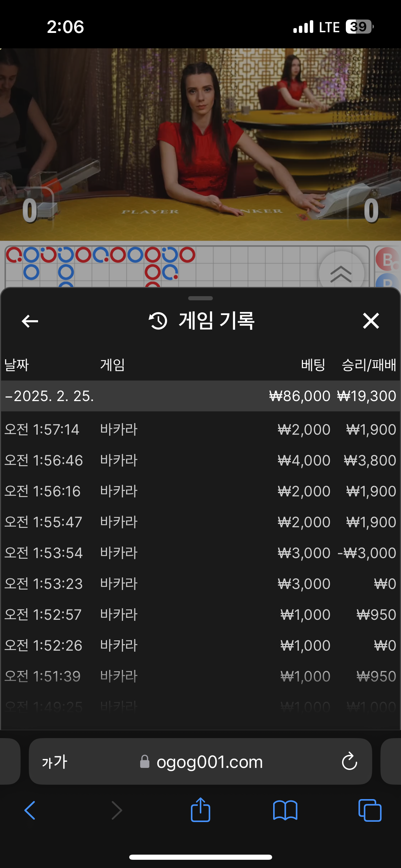Select the 오전 1:52:26 record row
This screenshot has height=868, width=401.
[200, 646]
